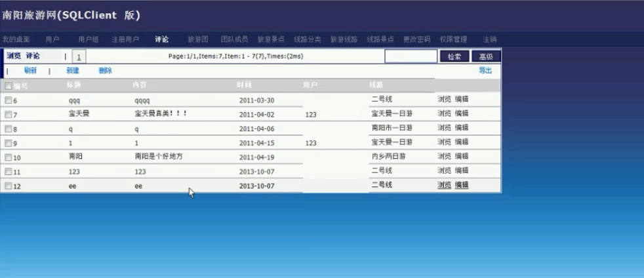The width and height of the screenshot is (644, 278).
Task: Check the checkbox for row 11
Action: pyautogui.click(x=9, y=172)
